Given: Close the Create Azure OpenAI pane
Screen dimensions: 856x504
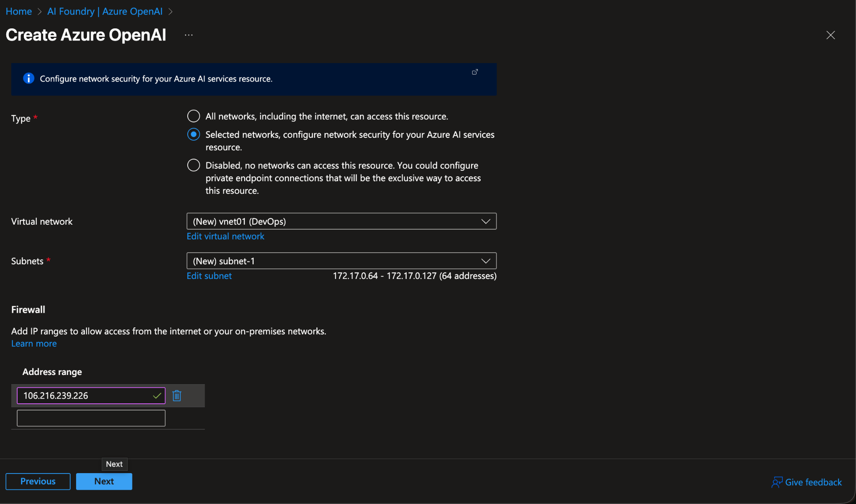Looking at the screenshot, I should pos(830,35).
